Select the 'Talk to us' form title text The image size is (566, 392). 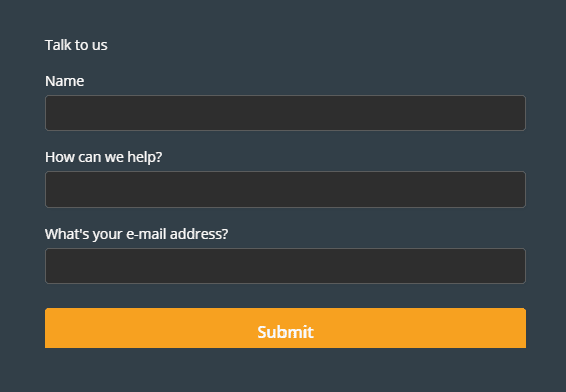[x=76, y=45]
